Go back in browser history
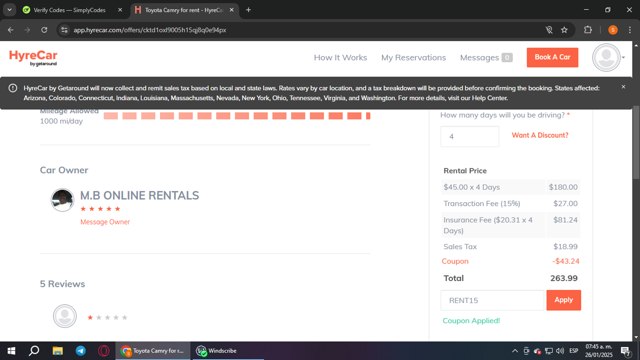The width and height of the screenshot is (640, 360). point(11,30)
